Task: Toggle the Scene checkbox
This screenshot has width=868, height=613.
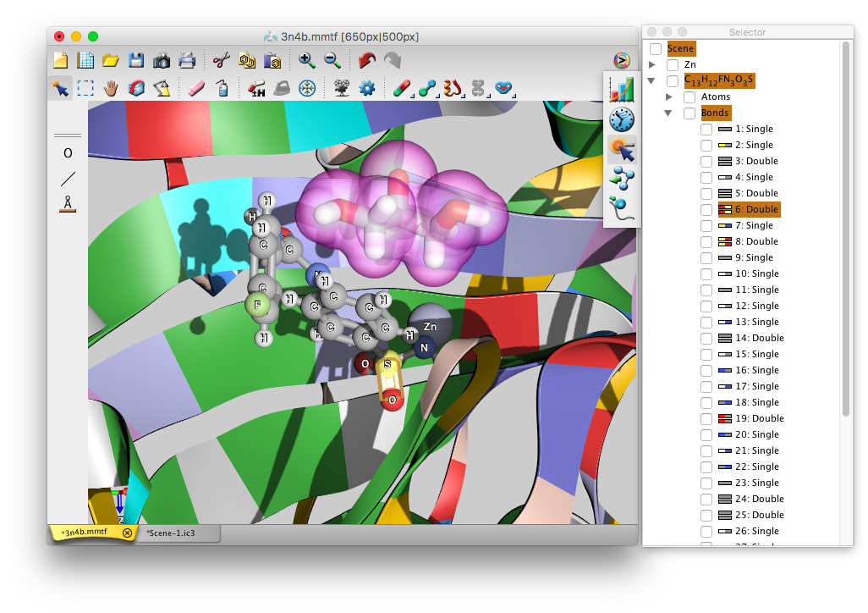Action: 656,49
